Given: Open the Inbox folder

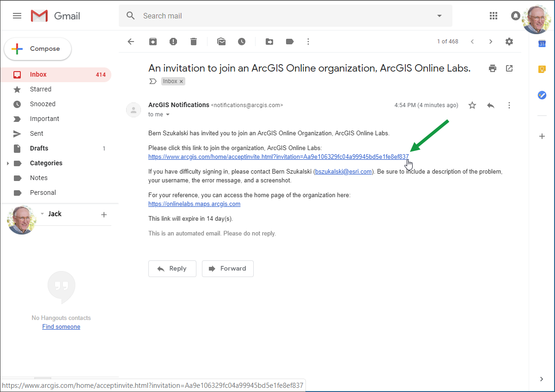Looking at the screenshot, I should tap(56, 74).
